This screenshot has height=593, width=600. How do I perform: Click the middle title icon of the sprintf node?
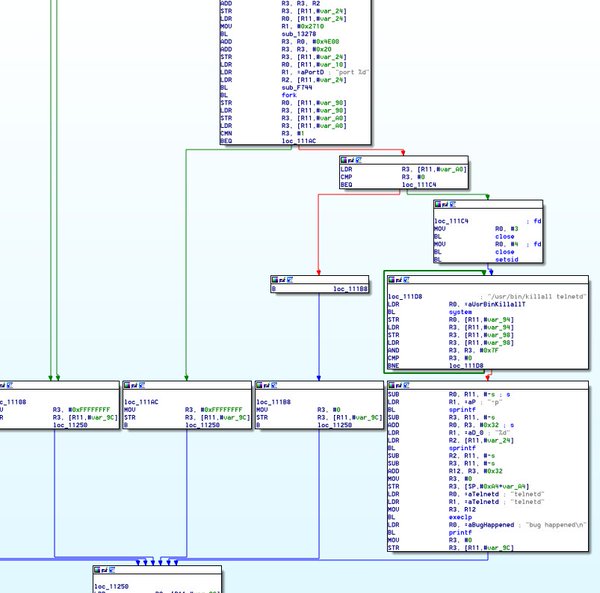[x=399, y=385]
